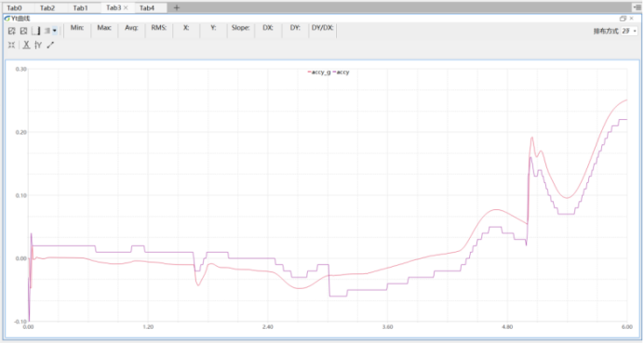Image resolution: width=644 pixels, height=343 pixels.
Task: Open the 排布方式 layout dropdown
Action: point(629,31)
